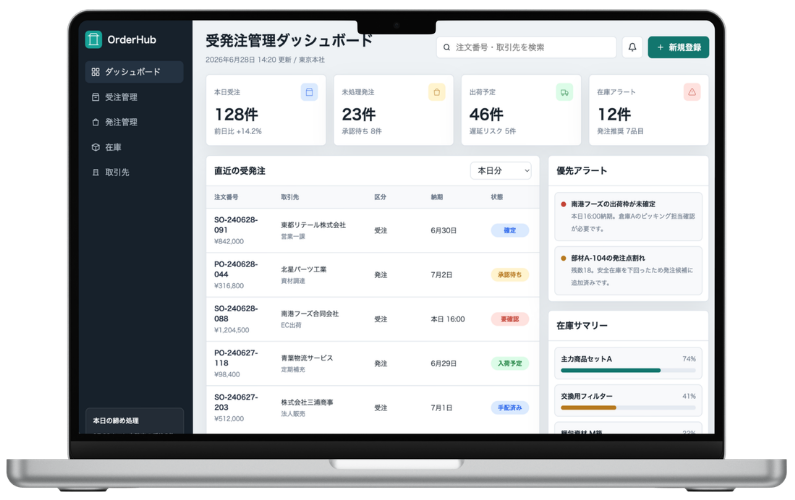
Task: Click 南港フーズ合同会社 in the table
Action: click(310, 314)
